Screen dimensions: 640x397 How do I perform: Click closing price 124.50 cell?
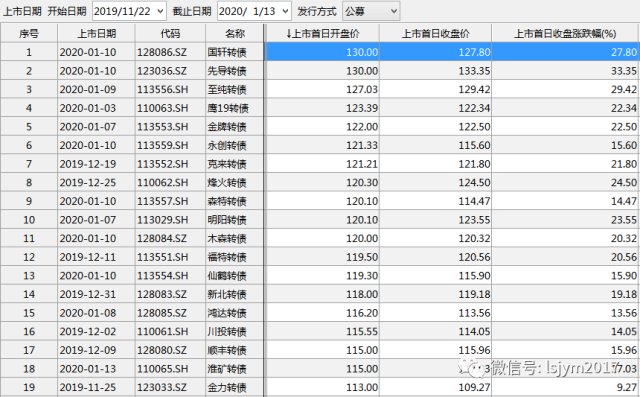[x=436, y=182]
